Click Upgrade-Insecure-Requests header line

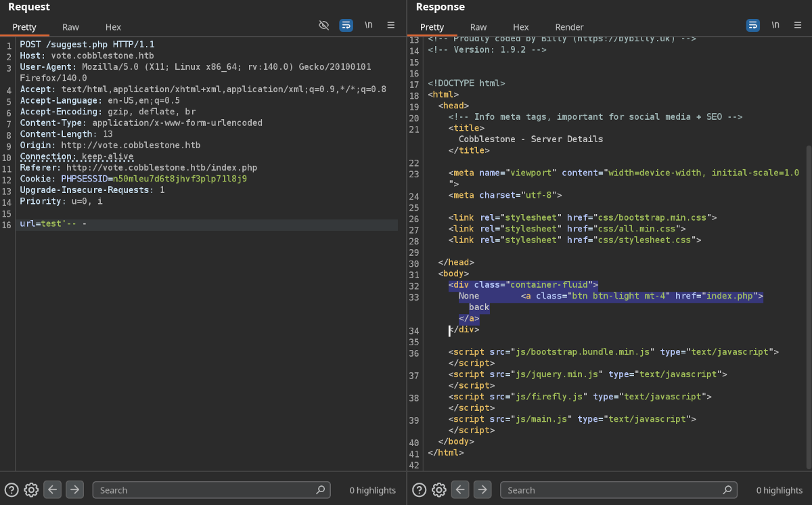pyautogui.click(x=92, y=190)
